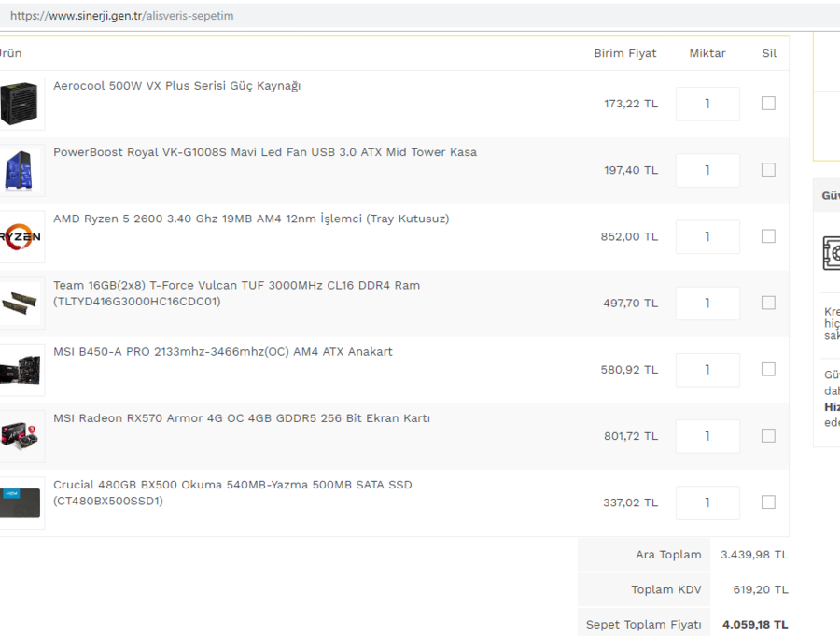
Task: Click the browser address bar URL
Action: pos(121,16)
